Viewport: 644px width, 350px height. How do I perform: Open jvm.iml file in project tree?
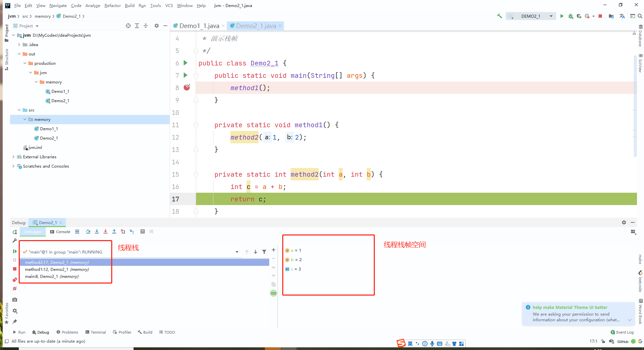click(x=32, y=147)
